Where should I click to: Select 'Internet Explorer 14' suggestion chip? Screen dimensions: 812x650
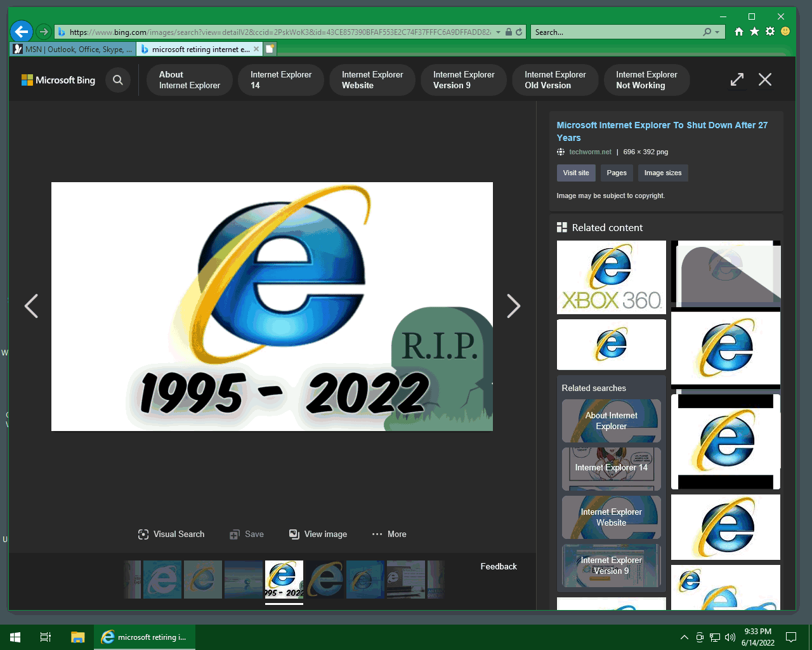pos(280,80)
